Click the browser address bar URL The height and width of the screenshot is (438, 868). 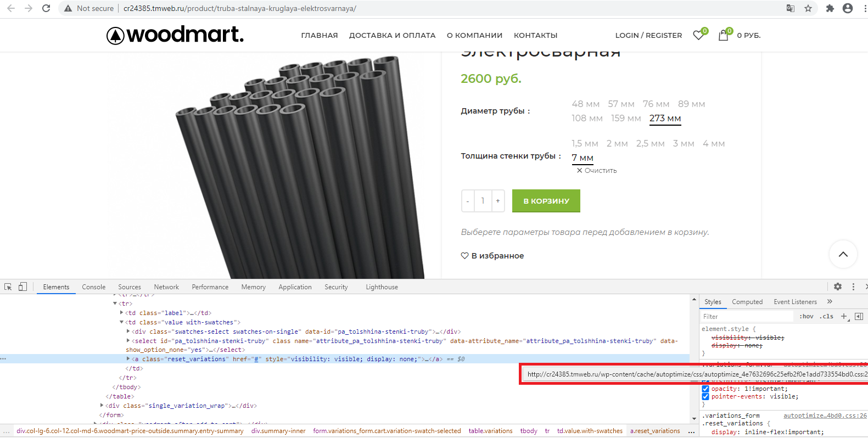click(x=240, y=8)
